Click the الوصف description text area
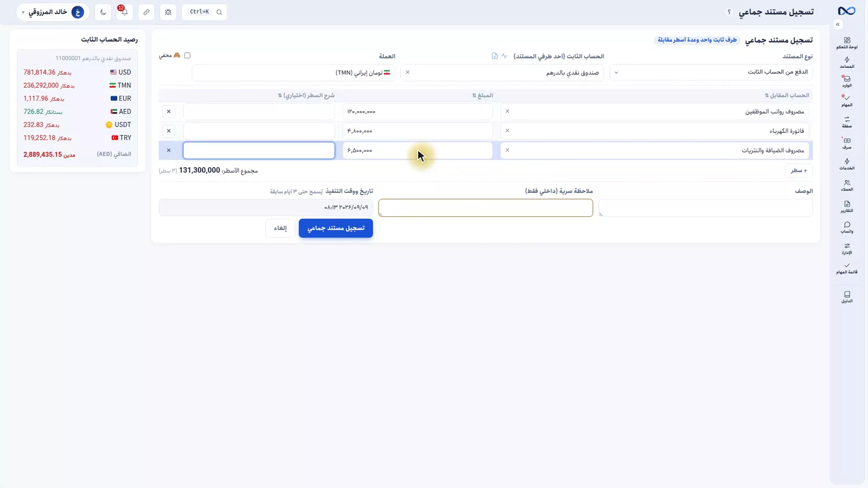 (706, 208)
